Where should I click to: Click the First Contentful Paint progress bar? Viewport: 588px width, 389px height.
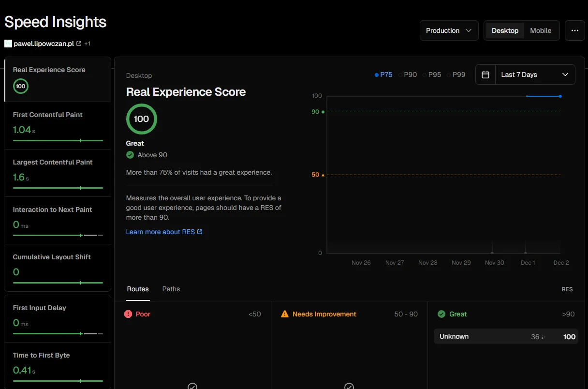coord(57,141)
